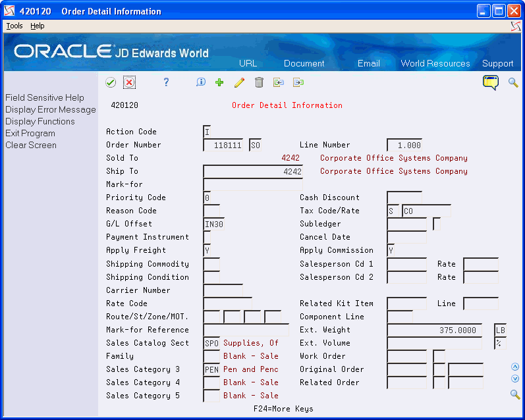
Task: Click the Payment Instrument field
Action: [207, 237]
